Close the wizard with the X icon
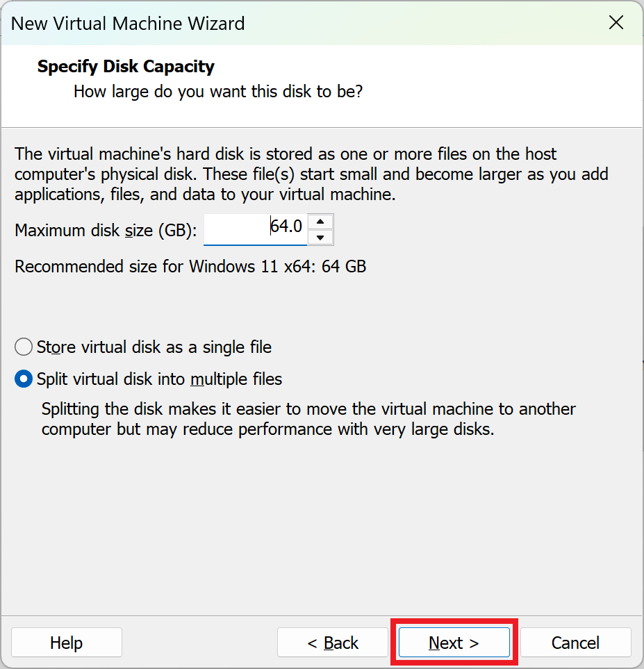644x669 pixels. pos(616,23)
